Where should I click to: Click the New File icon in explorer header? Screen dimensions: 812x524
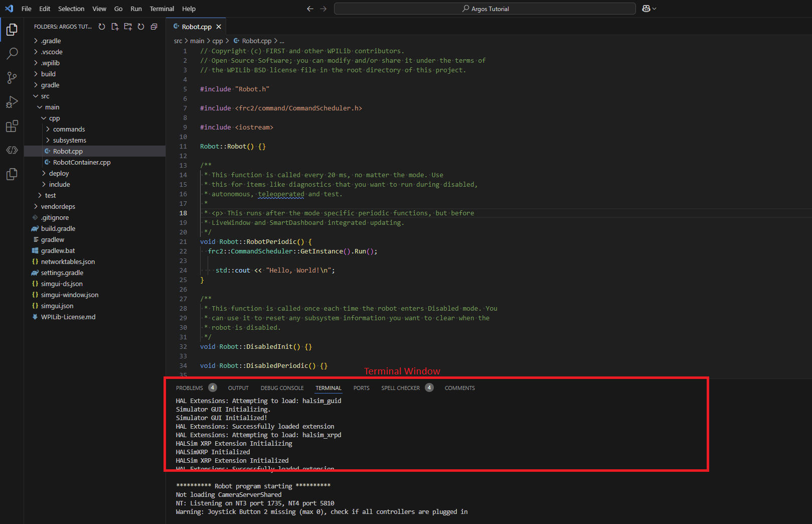[x=115, y=27]
